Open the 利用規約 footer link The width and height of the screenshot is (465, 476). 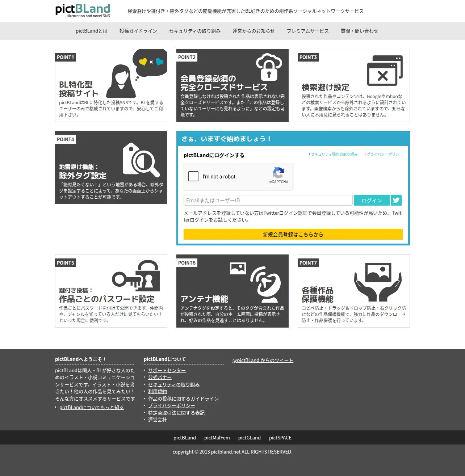point(158,391)
